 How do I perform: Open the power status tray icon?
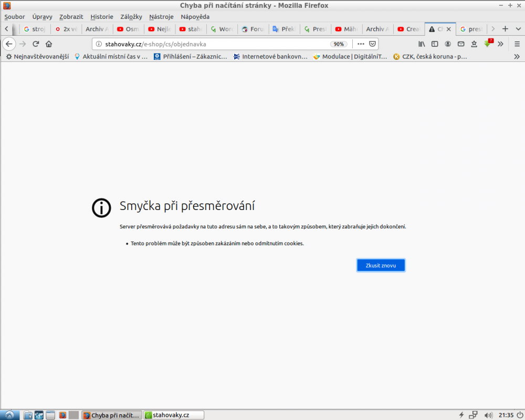[x=461, y=415]
